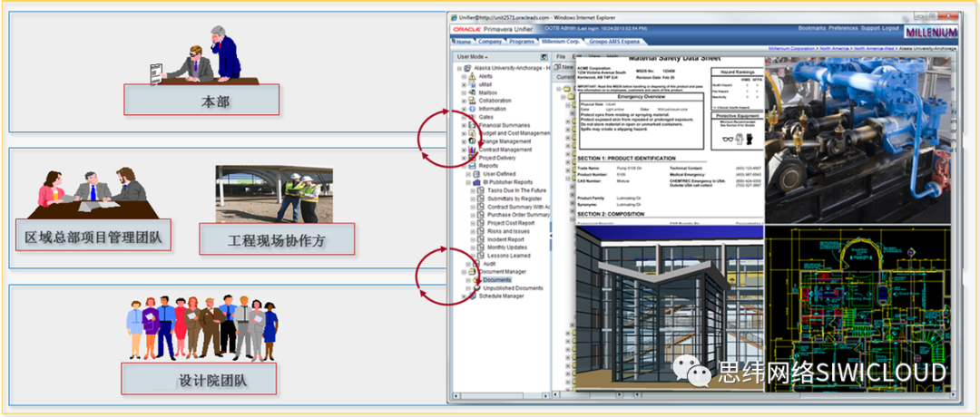Click the Reports printer icon
This screenshot has height=417, width=980.
[x=472, y=166]
